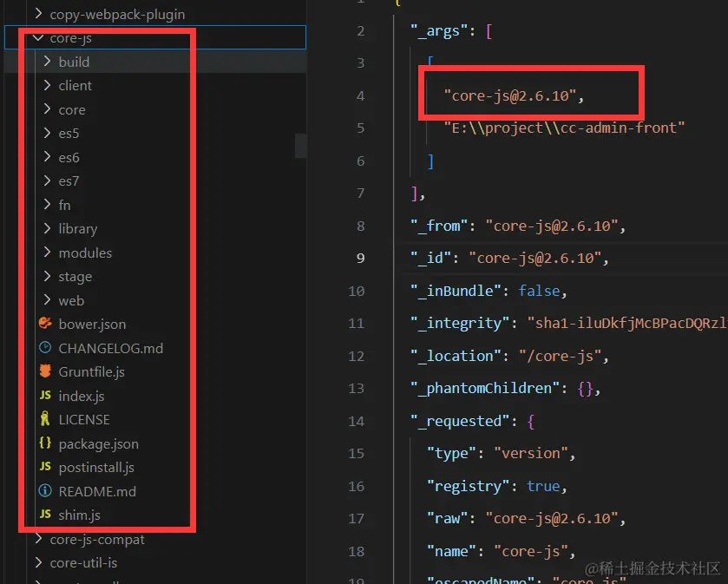The height and width of the screenshot is (584, 728).
Task: Click the false value of "_inBundle"
Action: (539, 291)
